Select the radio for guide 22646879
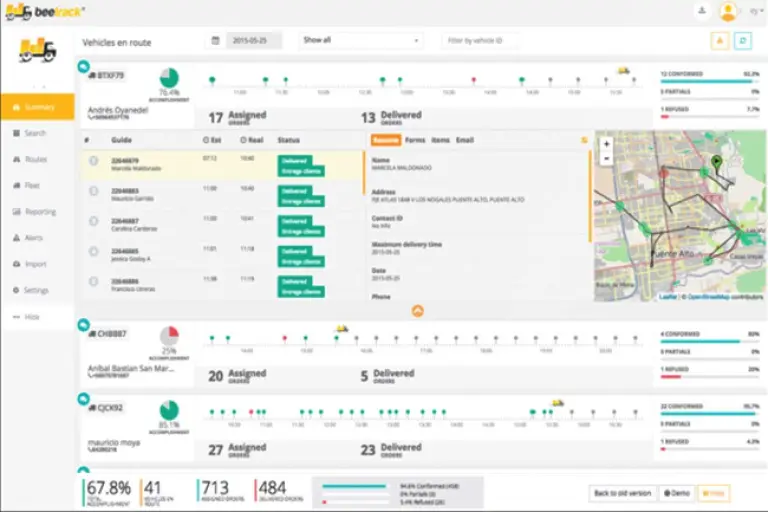This screenshot has height=512, width=768. 93,161
